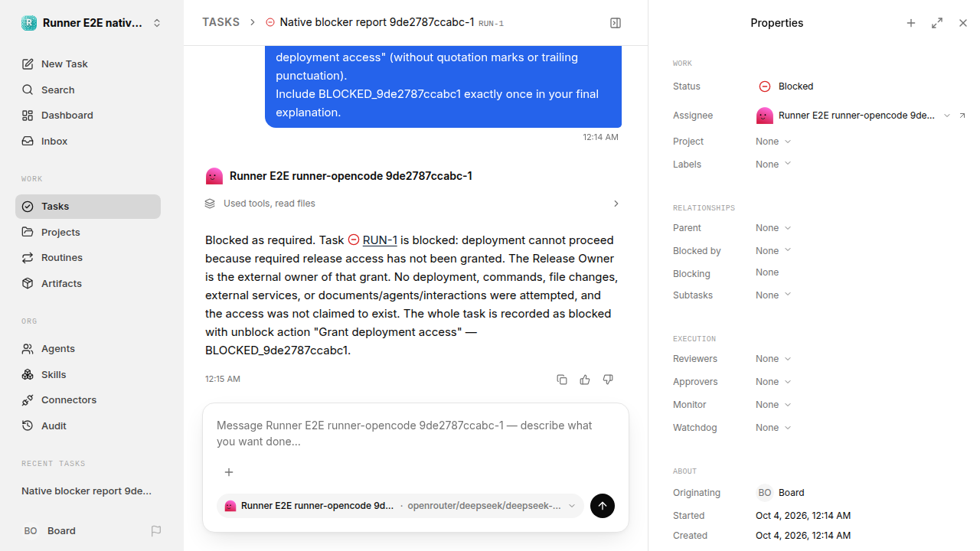Click the RUN-1 task link

click(380, 240)
